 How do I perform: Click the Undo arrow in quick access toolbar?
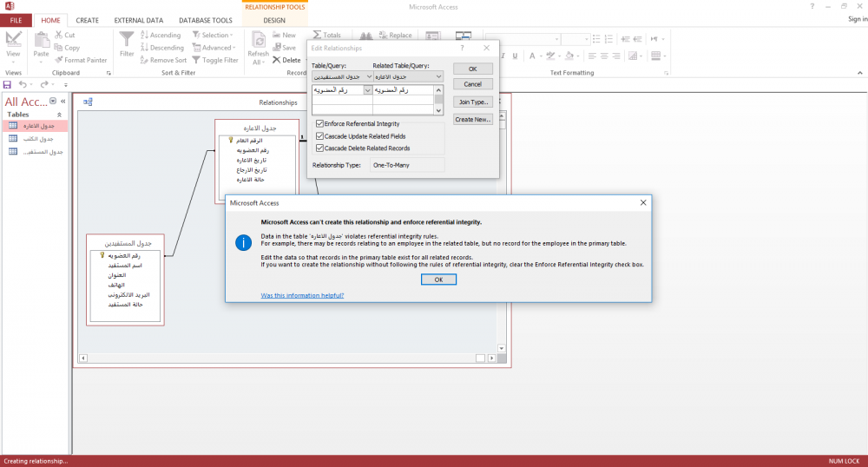tap(23, 84)
